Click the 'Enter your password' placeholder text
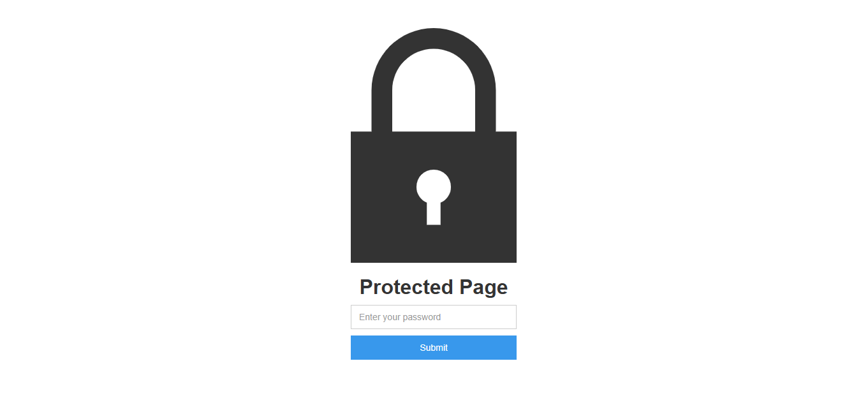Image resolution: width=868 pixels, height=398 pixels. tap(400, 317)
